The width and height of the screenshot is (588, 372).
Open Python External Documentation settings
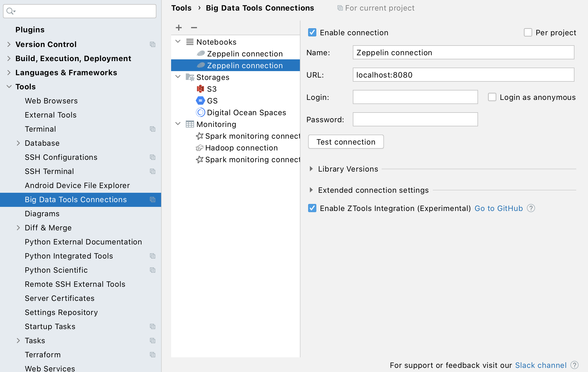coord(83,242)
